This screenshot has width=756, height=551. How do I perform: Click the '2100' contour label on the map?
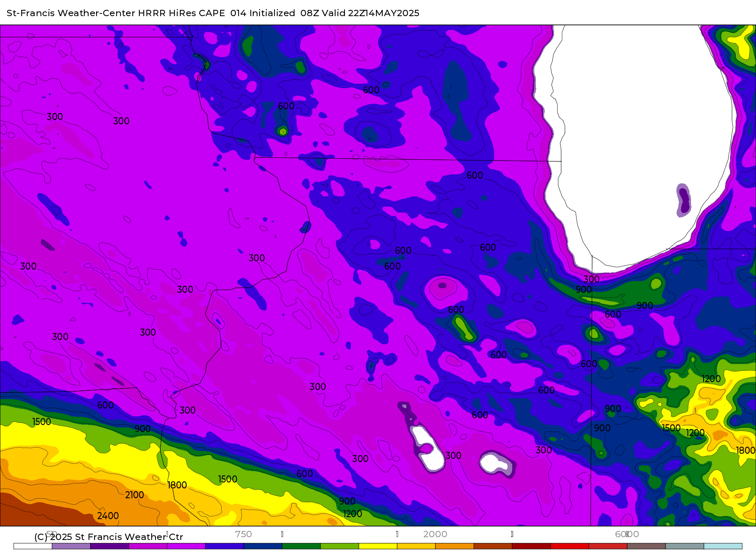pyautogui.click(x=134, y=495)
